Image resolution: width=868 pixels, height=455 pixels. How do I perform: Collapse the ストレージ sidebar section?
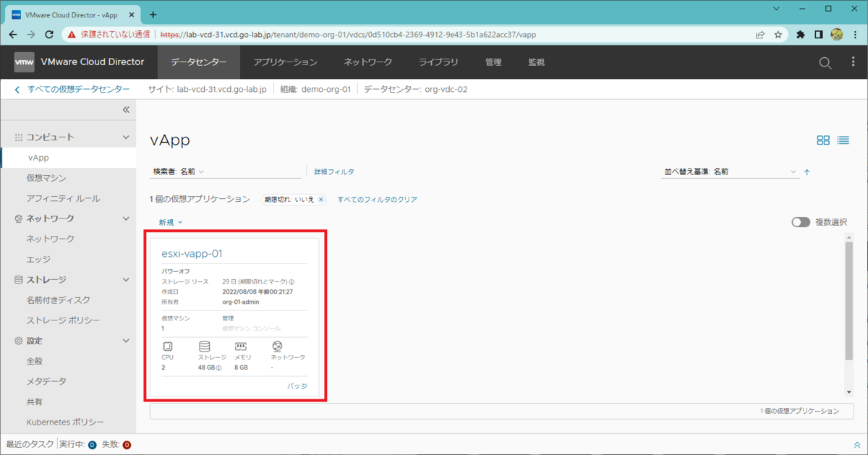[x=126, y=279]
